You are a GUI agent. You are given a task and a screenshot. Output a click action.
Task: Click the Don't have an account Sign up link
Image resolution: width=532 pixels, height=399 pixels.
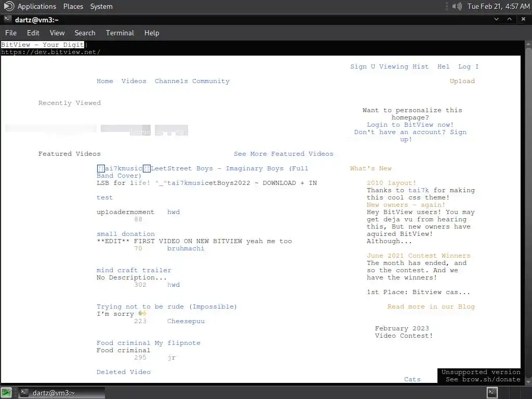tap(410, 136)
